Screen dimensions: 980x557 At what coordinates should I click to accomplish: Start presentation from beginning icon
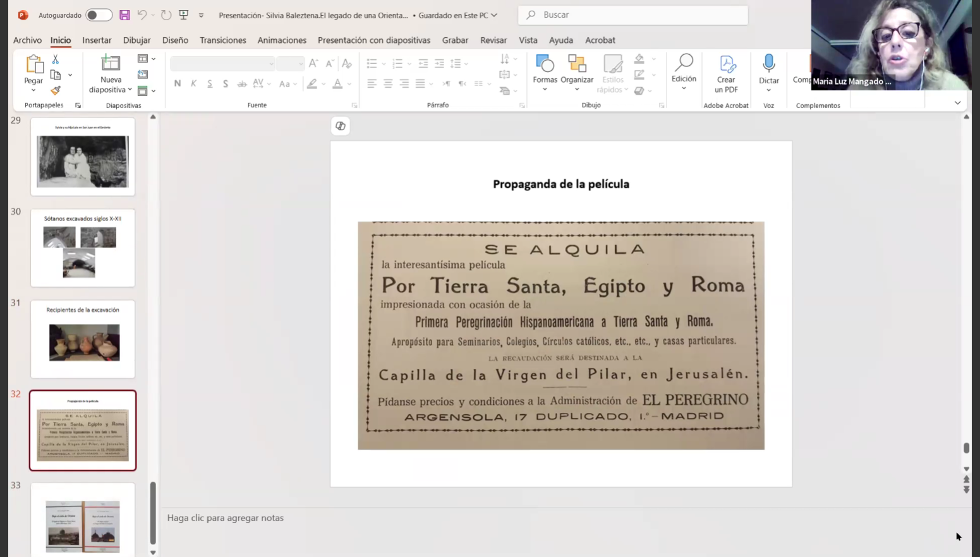[x=184, y=15]
